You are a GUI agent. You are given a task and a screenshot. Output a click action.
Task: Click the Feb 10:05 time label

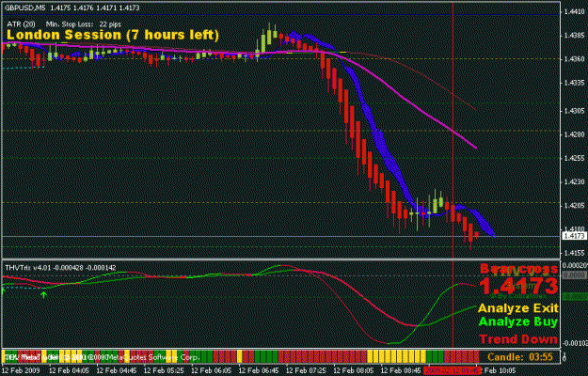point(499,370)
